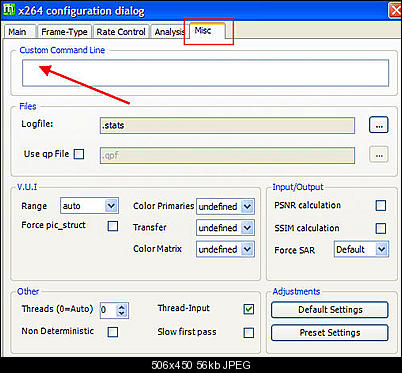
Task: Expand the Color Primaries dropdown
Action: [x=225, y=207]
